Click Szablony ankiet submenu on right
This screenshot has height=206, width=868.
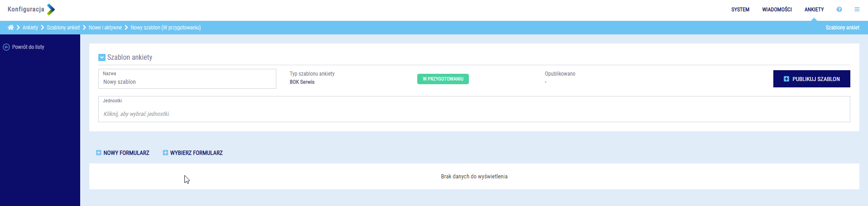pos(842,28)
